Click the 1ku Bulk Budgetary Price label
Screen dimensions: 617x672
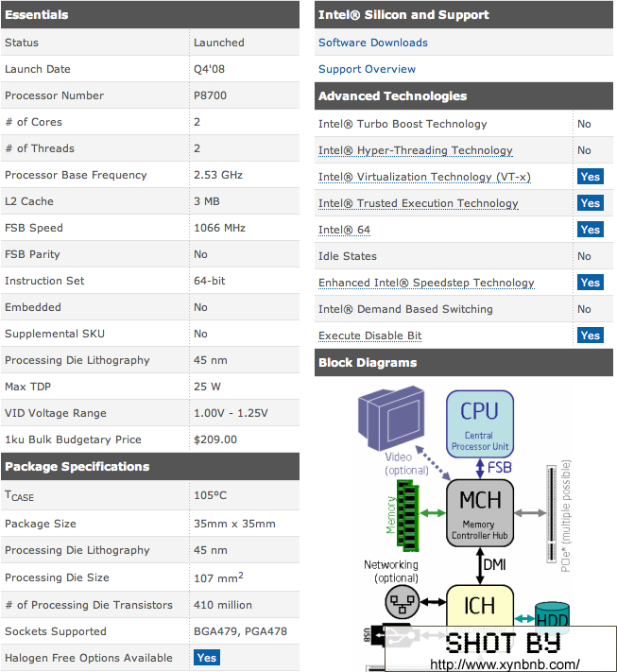pyautogui.click(x=73, y=439)
